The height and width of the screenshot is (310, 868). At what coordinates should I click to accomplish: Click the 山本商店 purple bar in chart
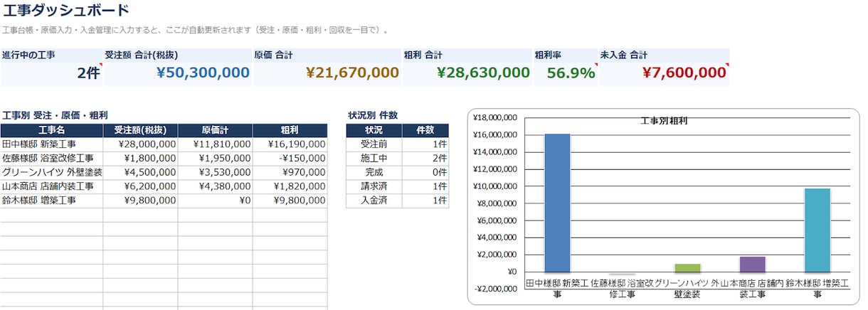tap(752, 264)
